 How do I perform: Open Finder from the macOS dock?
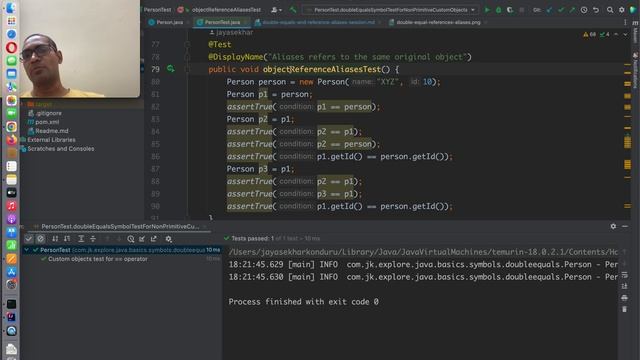pos(11,7)
